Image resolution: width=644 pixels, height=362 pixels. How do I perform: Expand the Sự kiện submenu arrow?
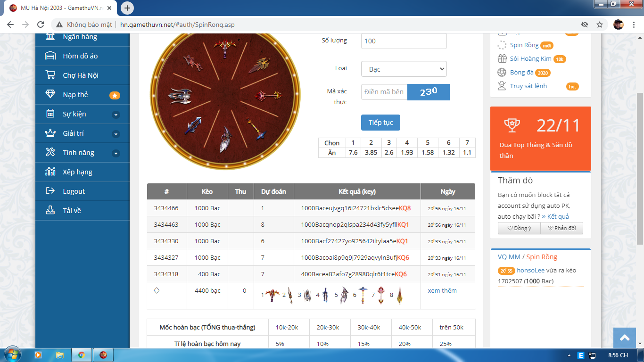pyautogui.click(x=116, y=115)
